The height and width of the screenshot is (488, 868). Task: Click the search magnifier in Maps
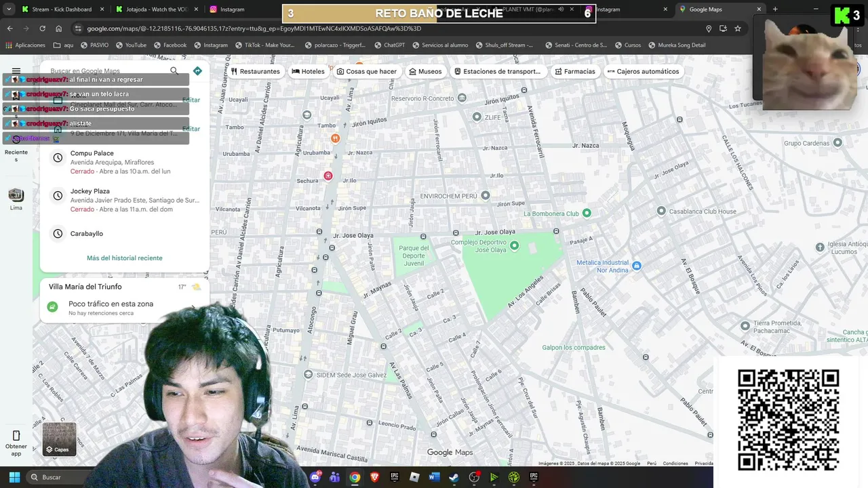point(174,70)
